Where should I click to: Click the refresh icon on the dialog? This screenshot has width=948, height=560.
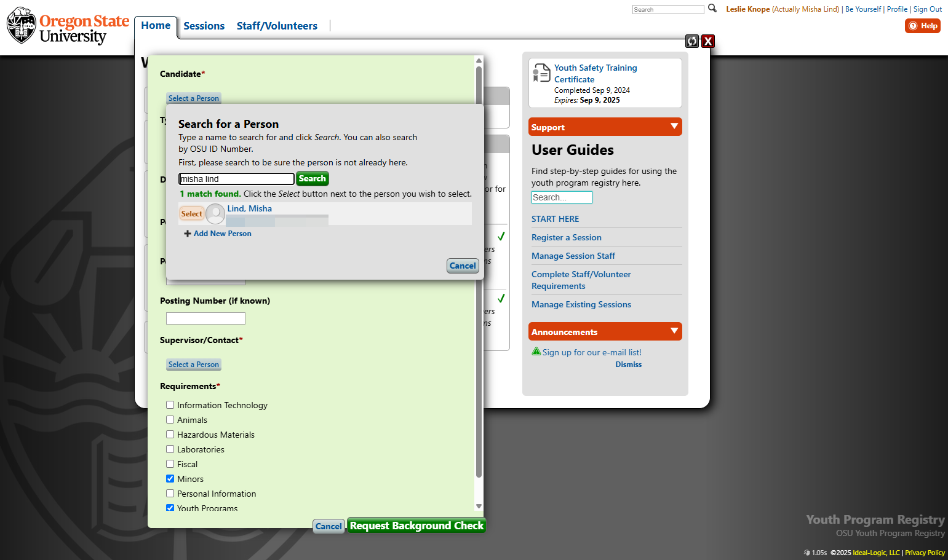pos(692,41)
